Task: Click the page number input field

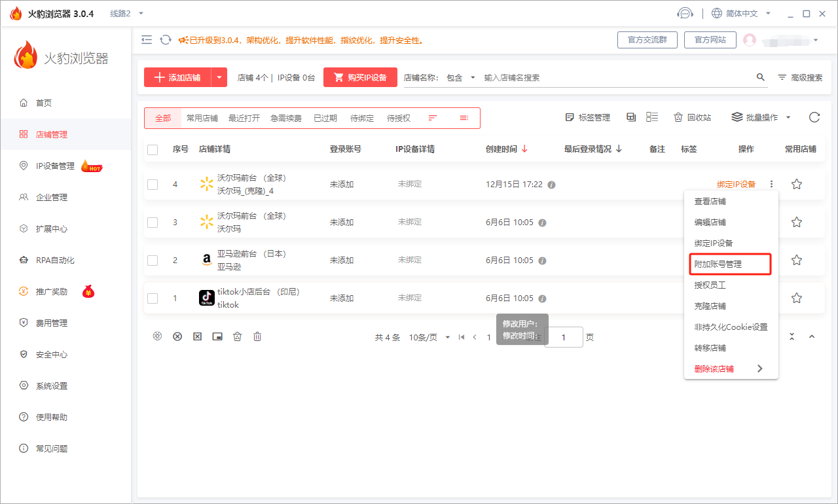Action: click(563, 336)
